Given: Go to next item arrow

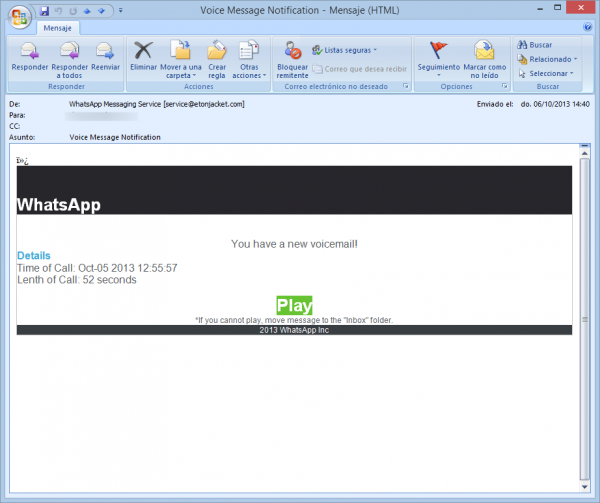Looking at the screenshot, I should click(101, 11).
